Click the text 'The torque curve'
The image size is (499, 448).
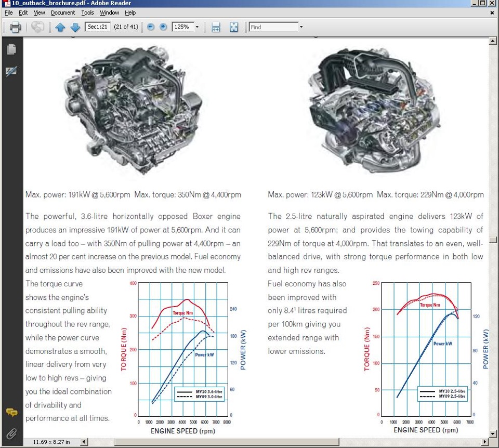54,283
